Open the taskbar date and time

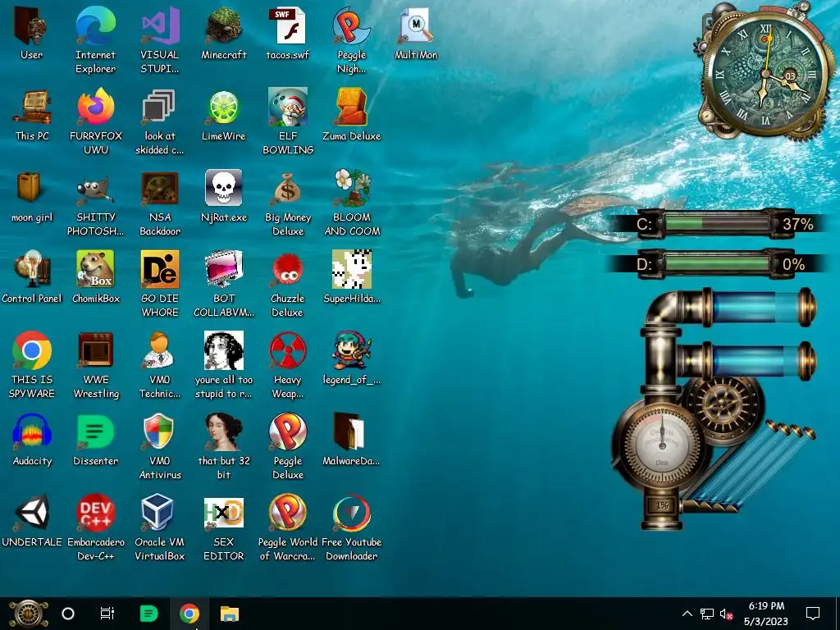click(x=766, y=614)
